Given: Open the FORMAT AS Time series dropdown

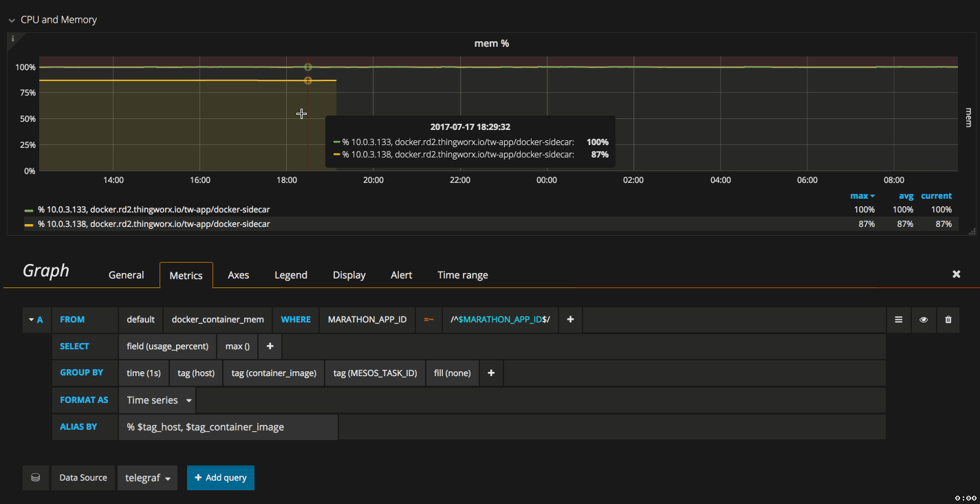Looking at the screenshot, I should (157, 399).
